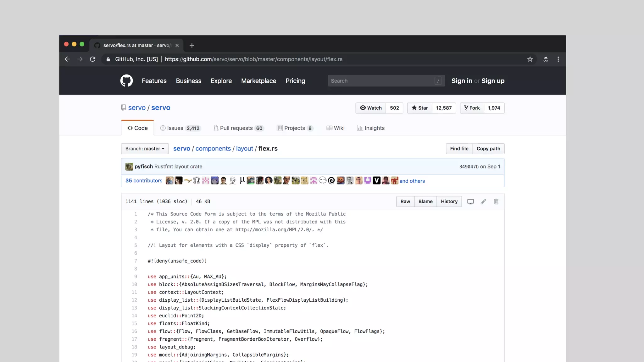Click the spiral logo contributor avatar
Viewport: 644px width, 362px height.
pos(331,181)
